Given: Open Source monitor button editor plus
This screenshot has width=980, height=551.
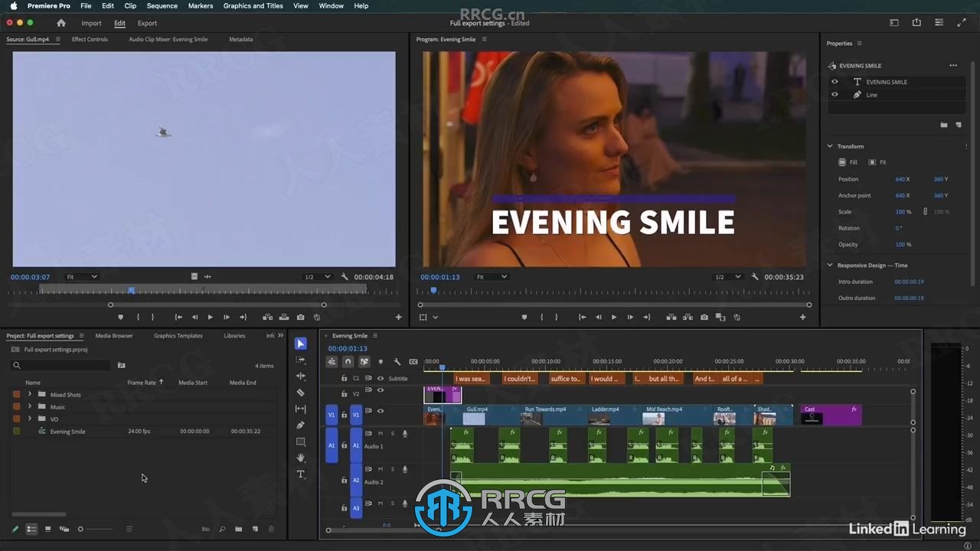Looking at the screenshot, I should [x=398, y=317].
